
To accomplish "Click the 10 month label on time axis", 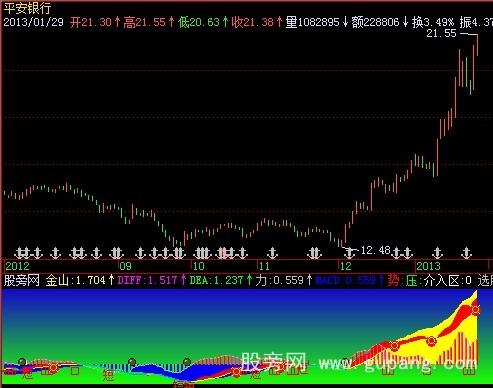I will (199, 266).
